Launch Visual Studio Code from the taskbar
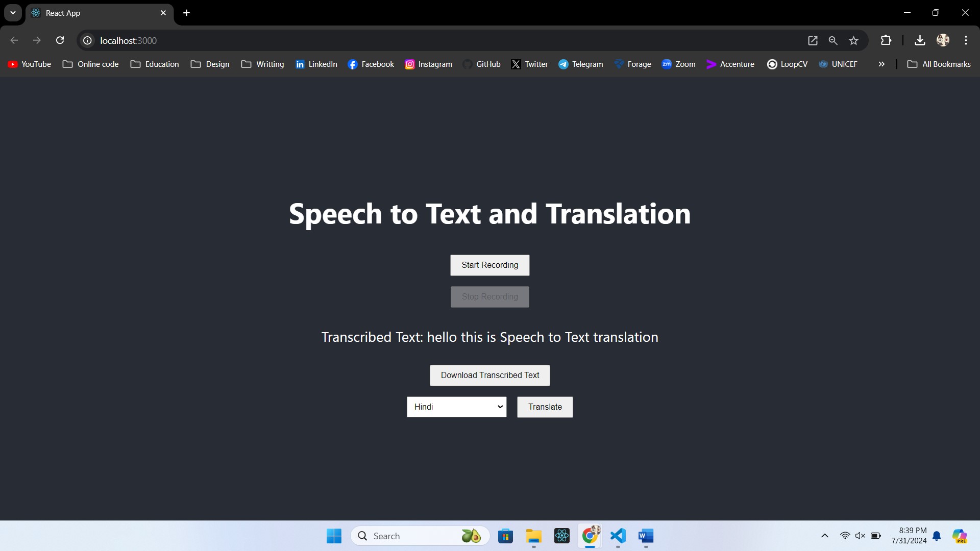The image size is (980, 551). (x=618, y=536)
